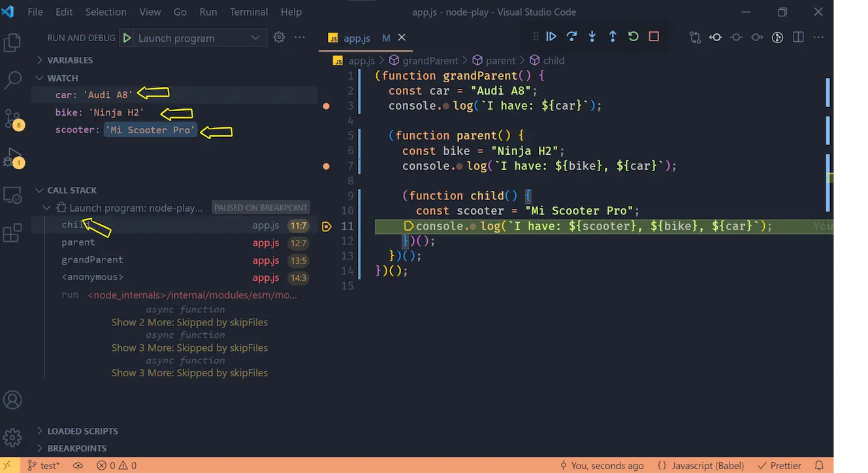The width and height of the screenshot is (868, 473).
Task: Open the Remote Explorer view
Action: pos(13,195)
